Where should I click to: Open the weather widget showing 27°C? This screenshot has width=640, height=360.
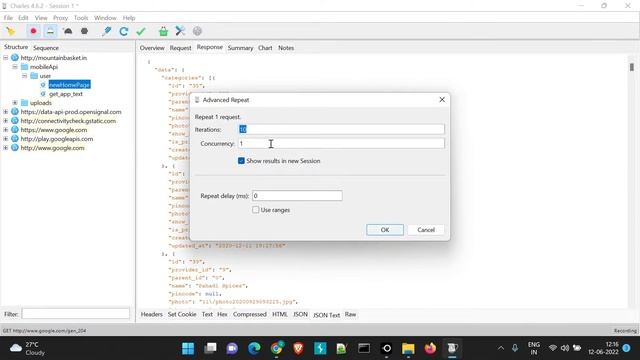click(27, 348)
